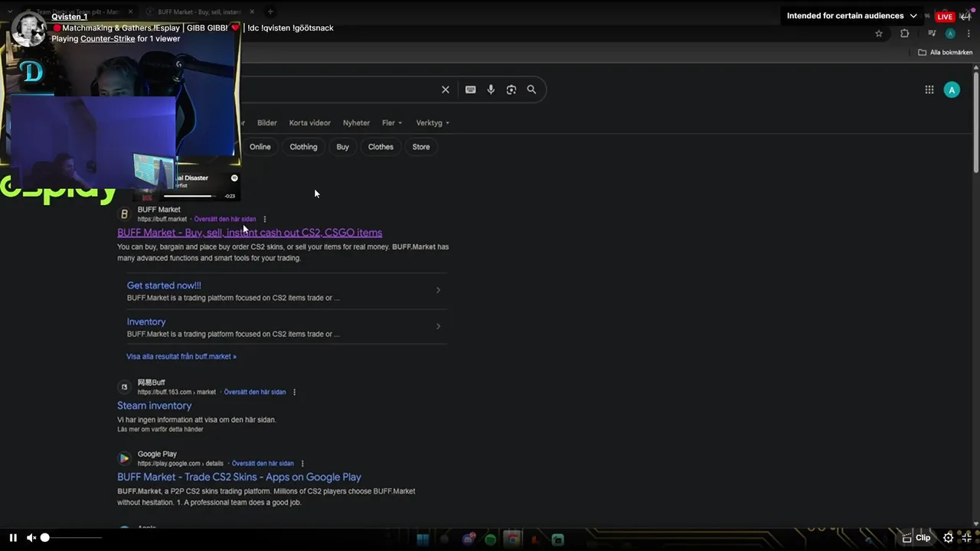Viewport: 980px width, 551px height.
Task: Open streamer profile Qvisten_1
Action: 70,17
